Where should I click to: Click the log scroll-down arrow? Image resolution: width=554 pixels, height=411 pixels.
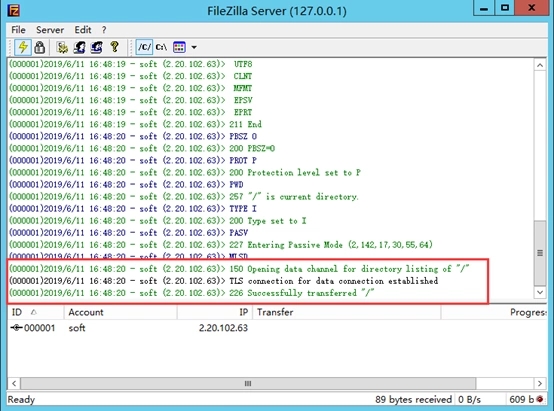click(x=540, y=292)
